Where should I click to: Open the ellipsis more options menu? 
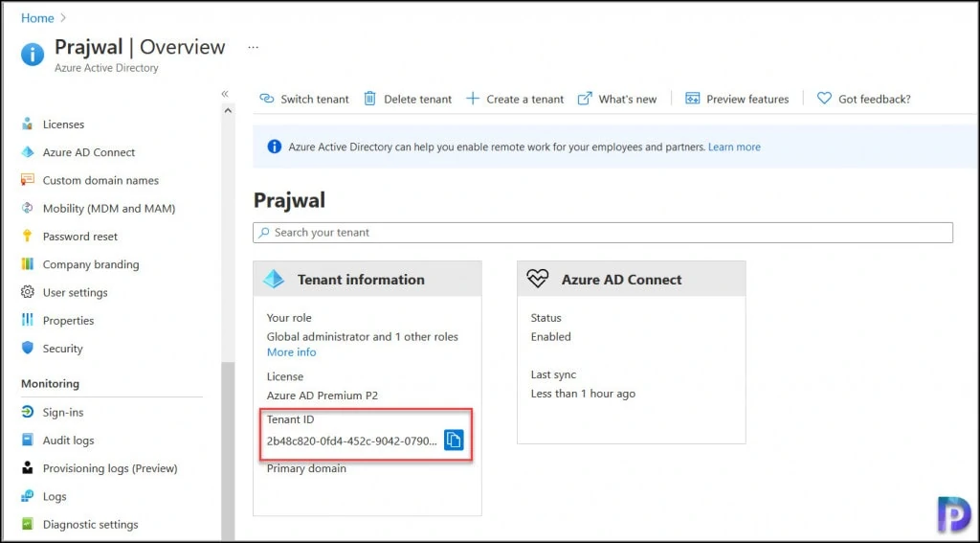click(x=253, y=47)
